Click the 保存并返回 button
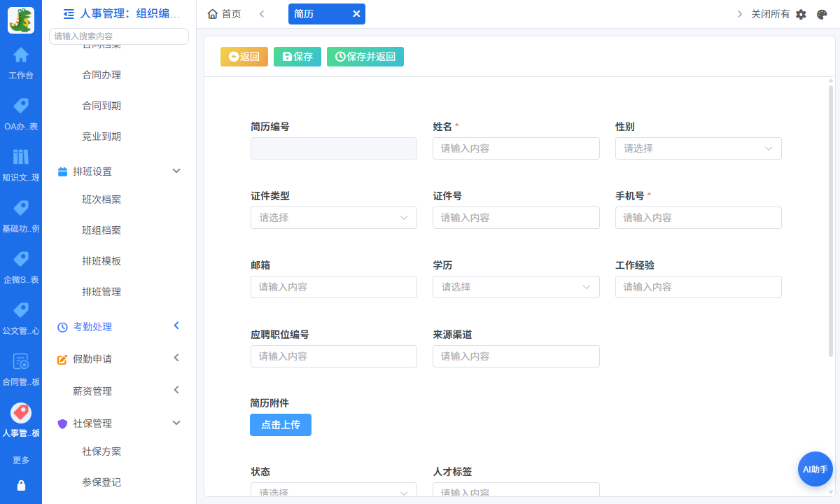Image resolution: width=840 pixels, height=504 pixels. coord(365,57)
